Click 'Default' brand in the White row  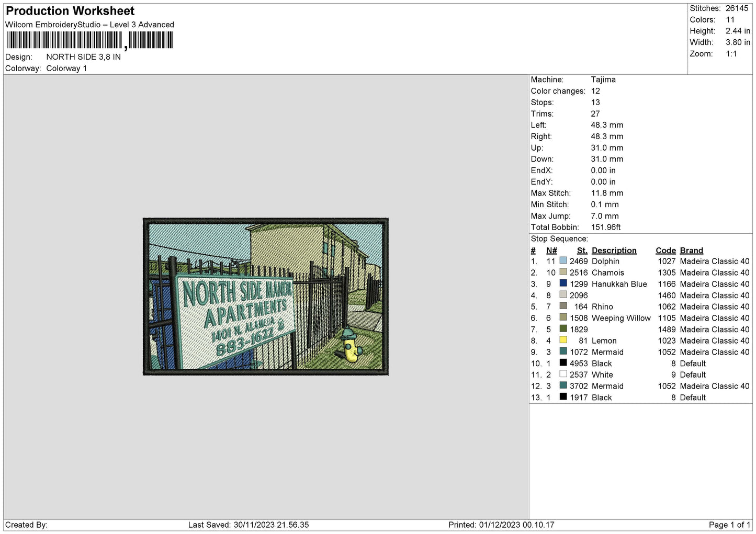(x=693, y=375)
